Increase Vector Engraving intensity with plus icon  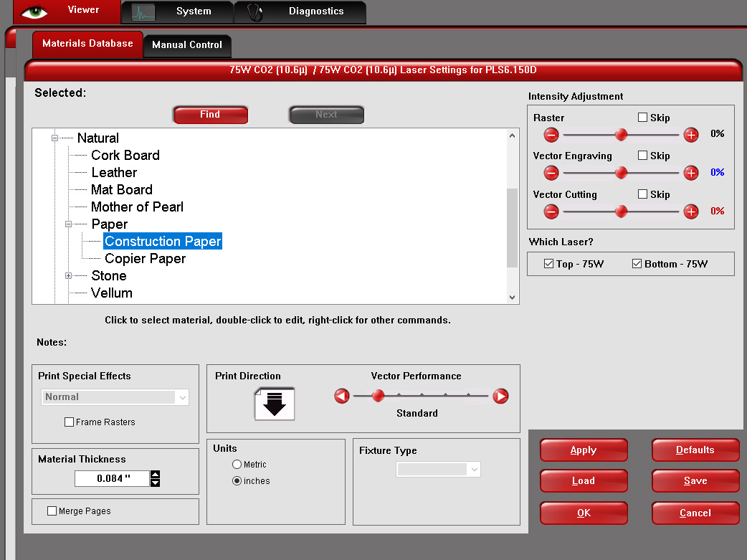[x=691, y=173]
